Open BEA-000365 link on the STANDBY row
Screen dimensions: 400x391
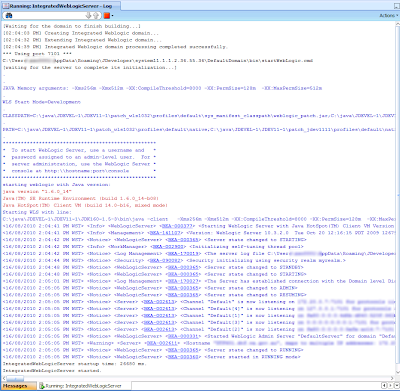pos(184,267)
